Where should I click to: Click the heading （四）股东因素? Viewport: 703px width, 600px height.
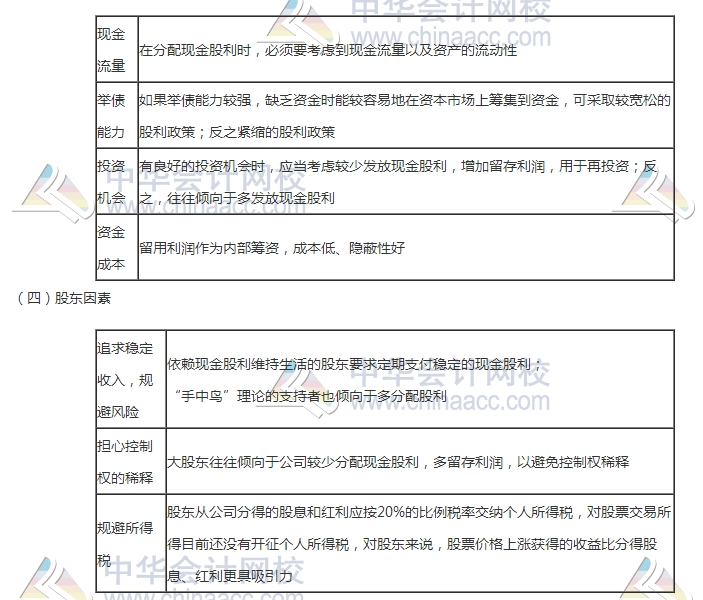63,298
